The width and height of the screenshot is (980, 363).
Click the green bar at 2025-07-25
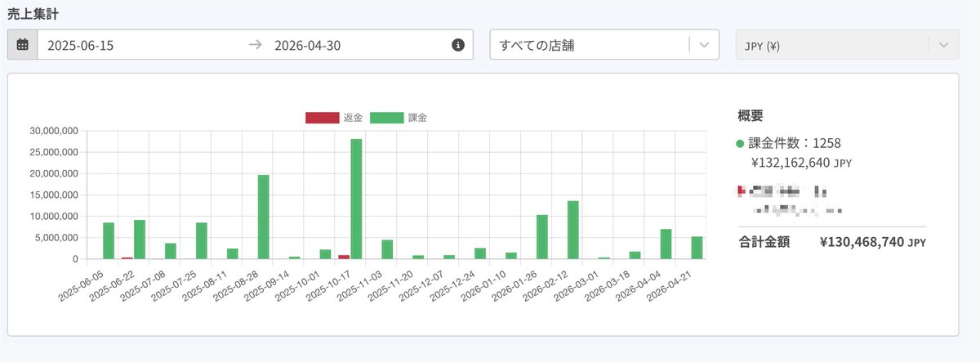[202, 240]
